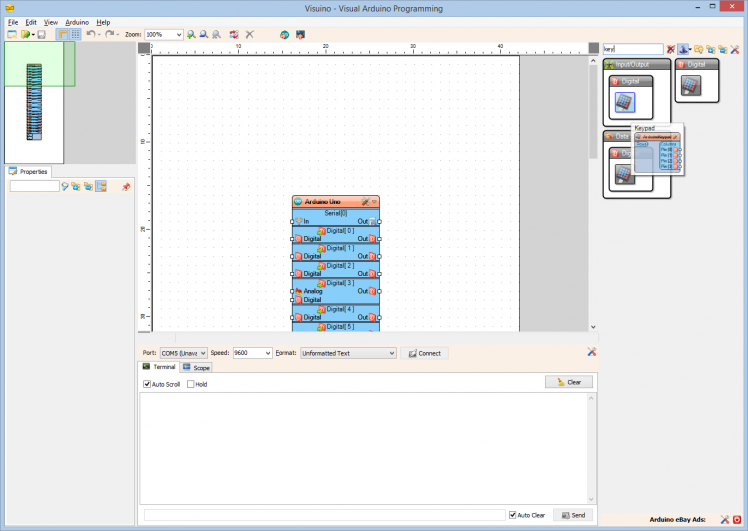Click the save disk icon in toolbar
Image resolution: width=748 pixels, height=531 pixels.
[41, 34]
